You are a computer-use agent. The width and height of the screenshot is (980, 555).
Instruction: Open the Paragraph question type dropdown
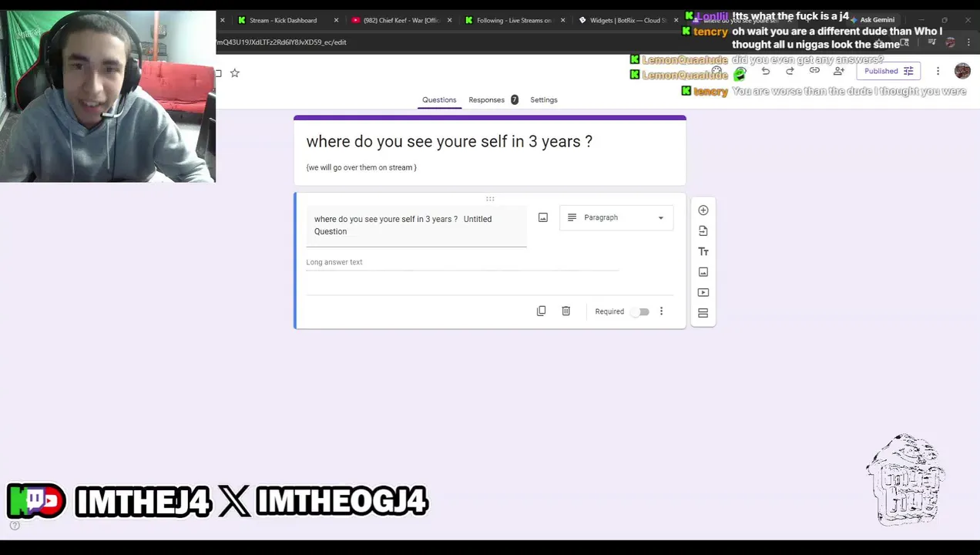pos(616,217)
